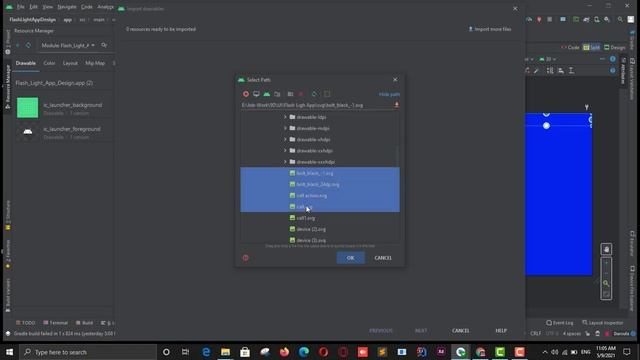Screen dimensions: 640x360
Task: Switch editor to Design view
Action: [x=615, y=47]
